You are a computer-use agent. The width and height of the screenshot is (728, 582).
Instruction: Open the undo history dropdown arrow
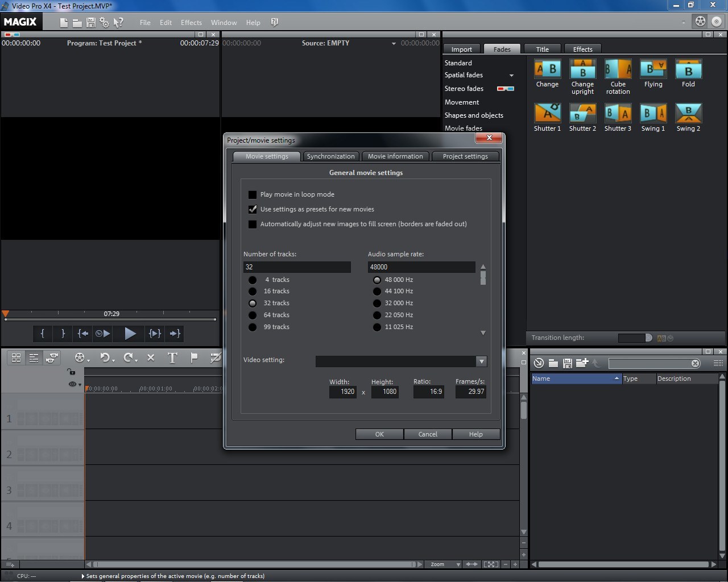coord(114,360)
